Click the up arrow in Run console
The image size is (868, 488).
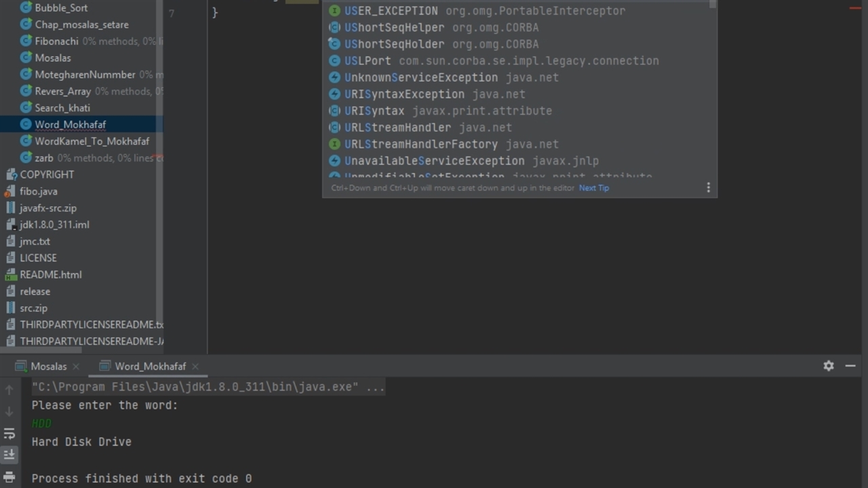[9, 390]
